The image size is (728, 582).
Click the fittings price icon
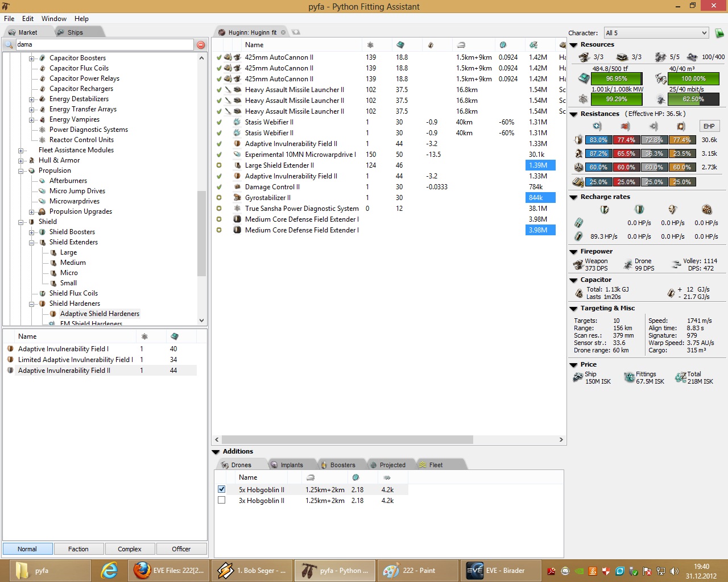(629, 377)
